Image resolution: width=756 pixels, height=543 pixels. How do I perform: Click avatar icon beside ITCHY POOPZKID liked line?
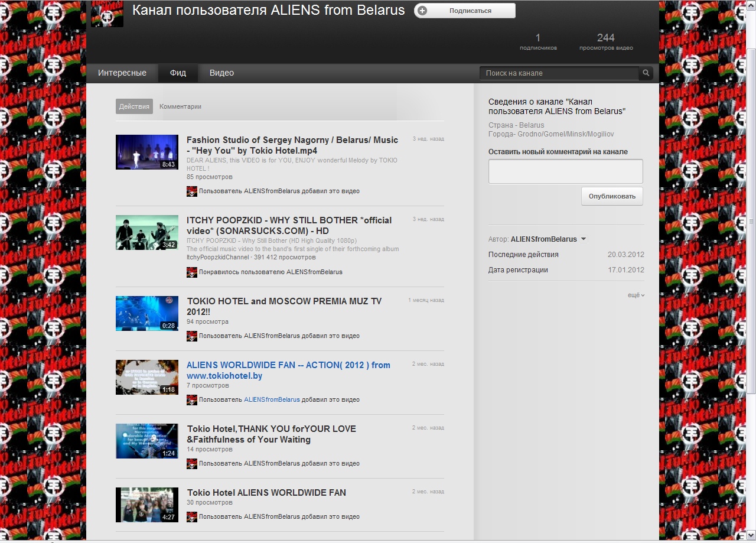192,272
